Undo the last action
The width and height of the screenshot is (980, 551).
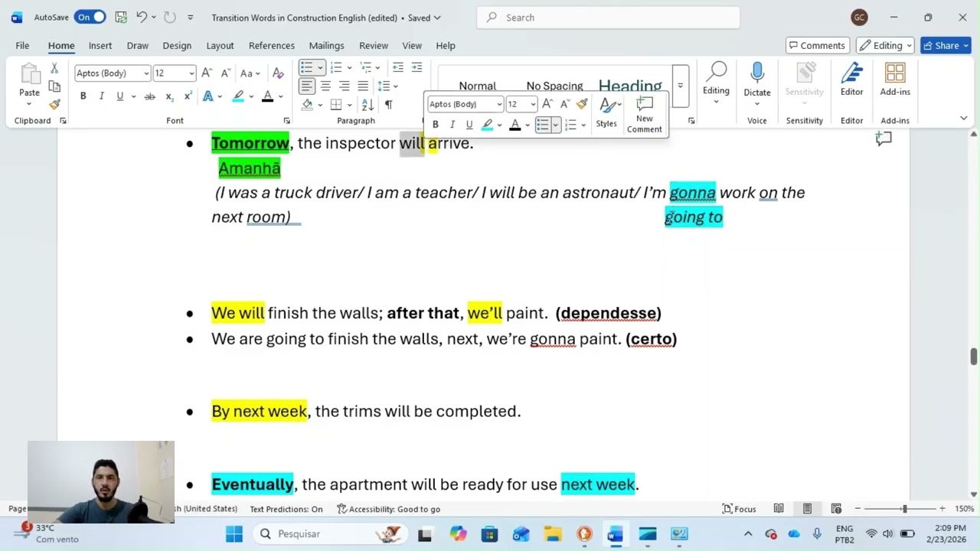click(x=142, y=17)
